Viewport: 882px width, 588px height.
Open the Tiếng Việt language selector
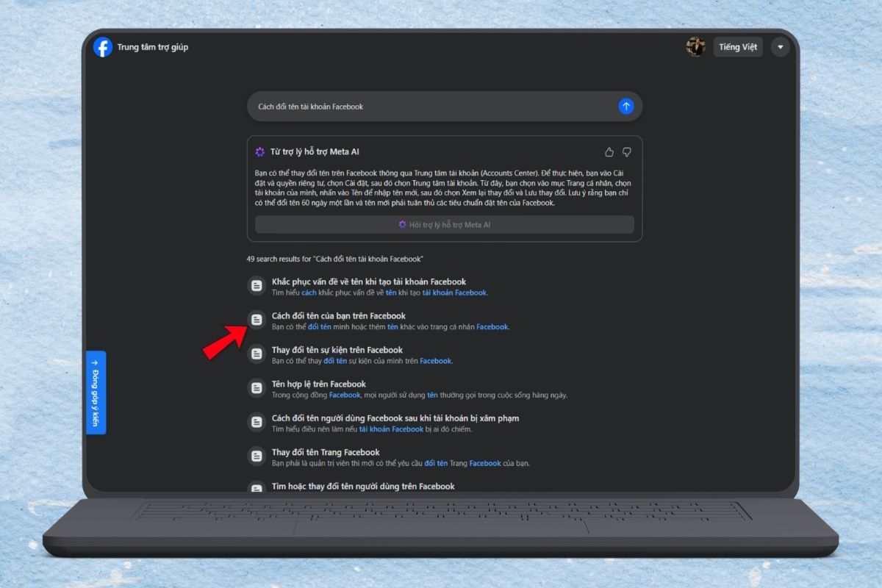[x=738, y=47]
